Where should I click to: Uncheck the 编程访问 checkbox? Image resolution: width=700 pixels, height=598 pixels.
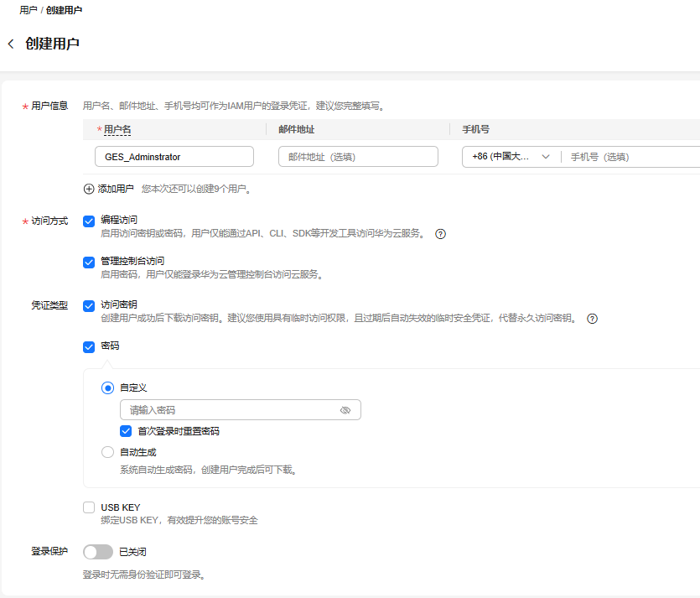[89, 221]
